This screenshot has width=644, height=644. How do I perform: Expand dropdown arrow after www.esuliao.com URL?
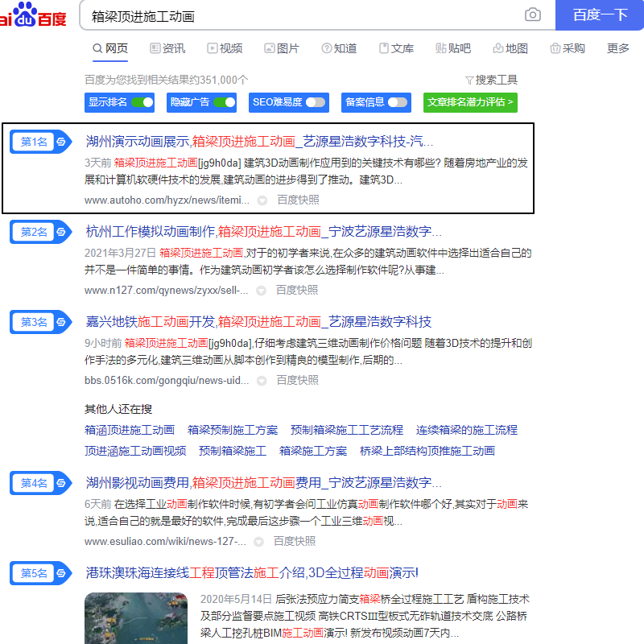point(258,542)
